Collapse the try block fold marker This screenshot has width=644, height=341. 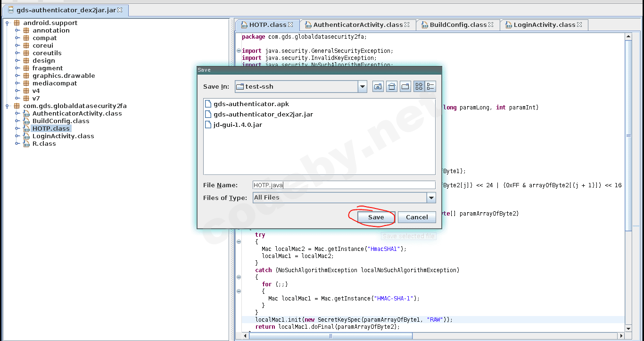(x=239, y=242)
